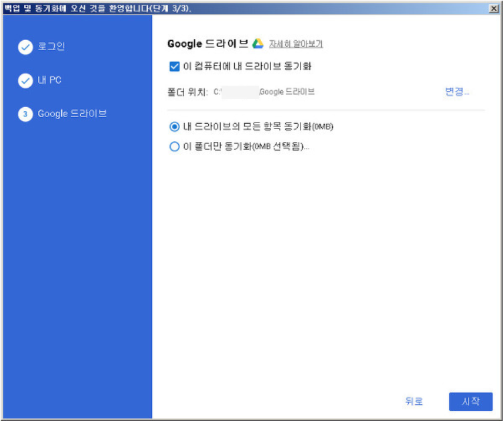Image resolution: width=504 pixels, height=423 pixels.
Task: Click the 내 PC step checkmark icon
Action: pos(25,81)
